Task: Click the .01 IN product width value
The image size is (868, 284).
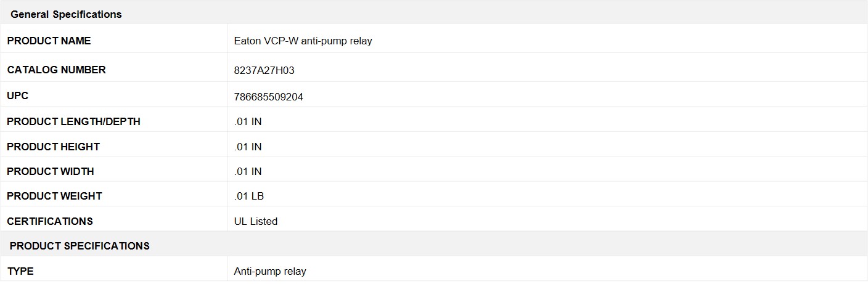Action: tap(248, 172)
